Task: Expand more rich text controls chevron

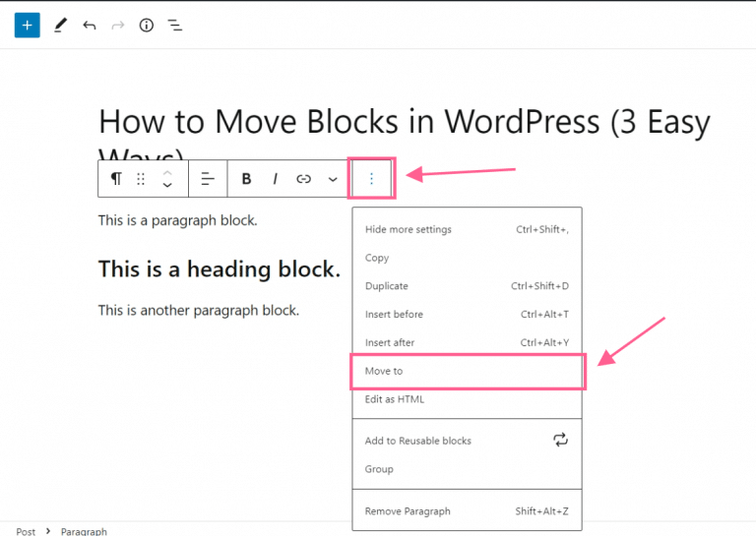Action: (x=333, y=179)
